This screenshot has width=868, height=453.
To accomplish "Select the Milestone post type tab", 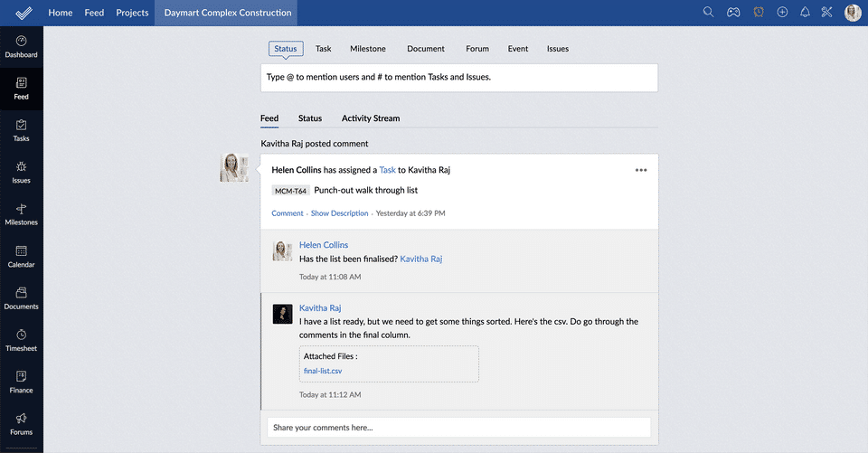I will point(368,49).
